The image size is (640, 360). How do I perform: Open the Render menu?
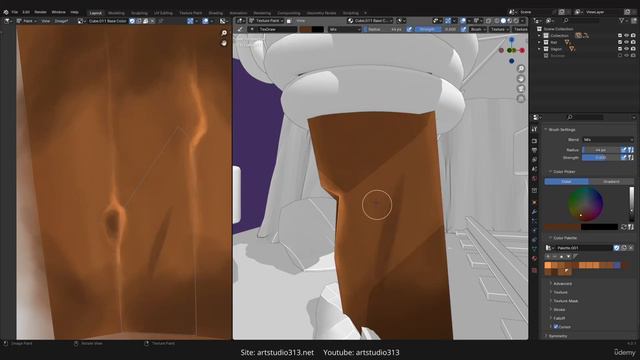pyautogui.click(x=40, y=12)
